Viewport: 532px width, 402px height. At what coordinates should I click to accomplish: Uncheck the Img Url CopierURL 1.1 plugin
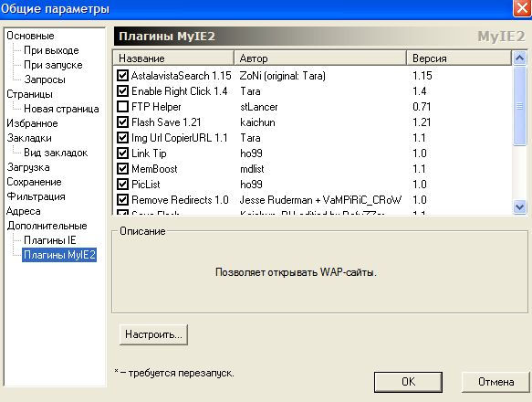coord(122,138)
